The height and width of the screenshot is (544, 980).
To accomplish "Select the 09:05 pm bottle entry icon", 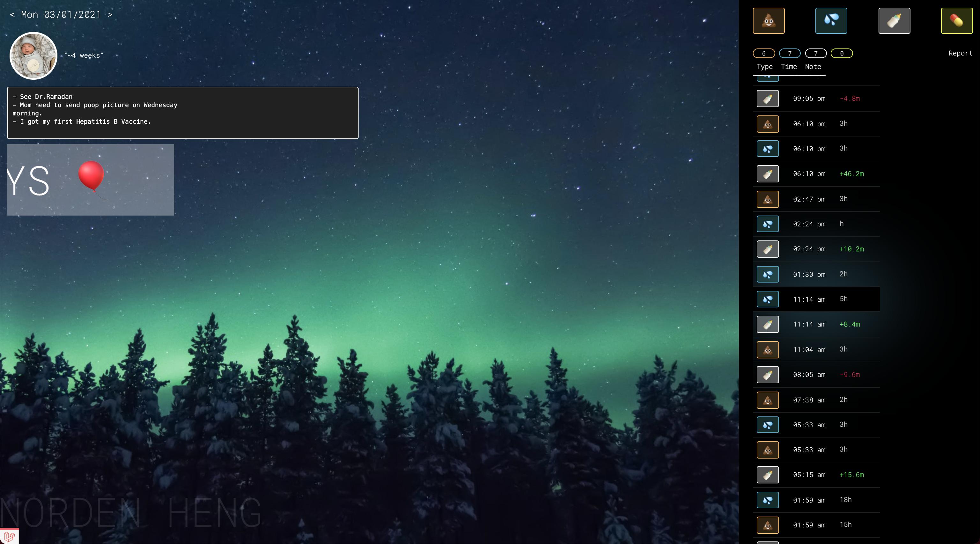I will 768,99.
